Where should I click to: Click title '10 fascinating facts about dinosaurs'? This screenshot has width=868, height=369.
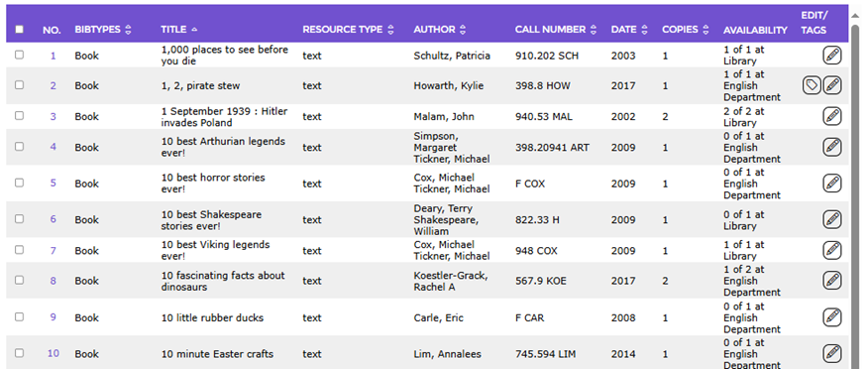[223, 281]
